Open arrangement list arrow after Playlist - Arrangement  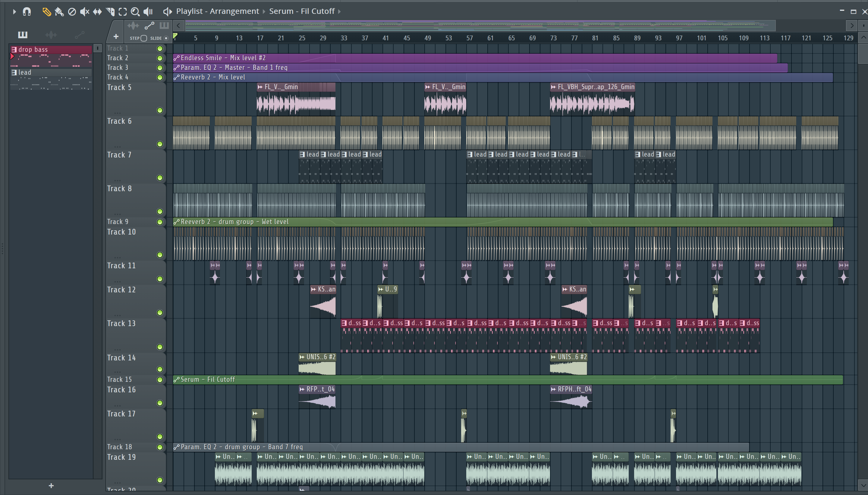[264, 11]
